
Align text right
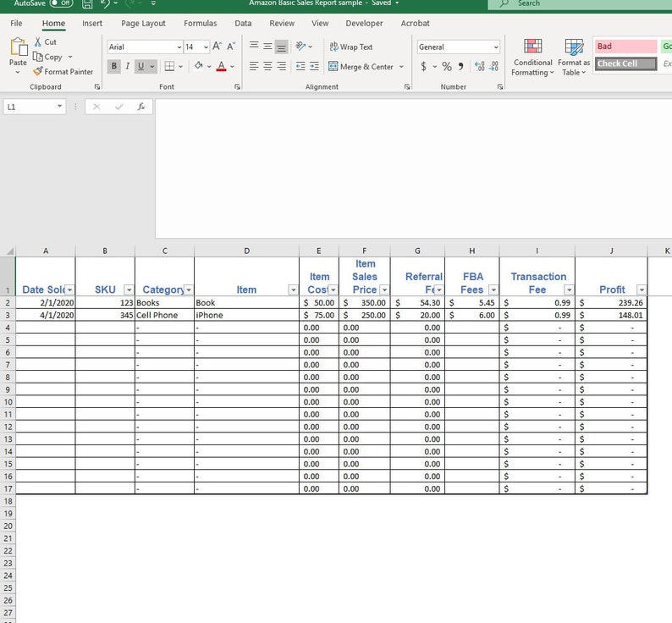point(282,66)
